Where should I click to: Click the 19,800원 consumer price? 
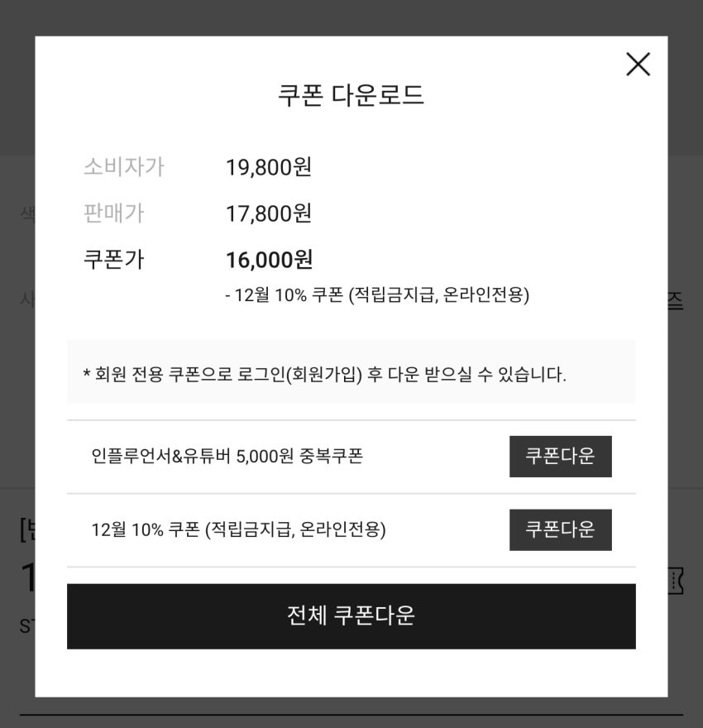coord(268,167)
